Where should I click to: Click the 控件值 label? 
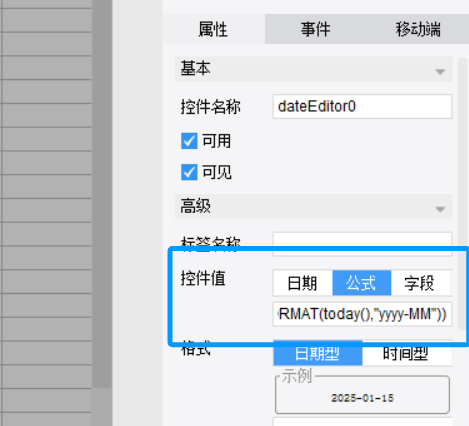(x=203, y=278)
